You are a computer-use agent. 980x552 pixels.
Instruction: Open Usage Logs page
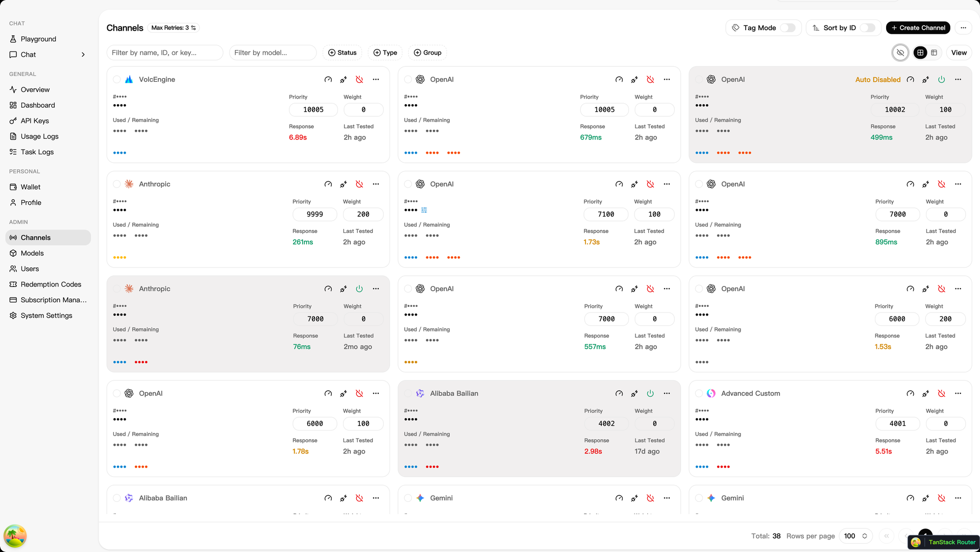click(x=48, y=136)
